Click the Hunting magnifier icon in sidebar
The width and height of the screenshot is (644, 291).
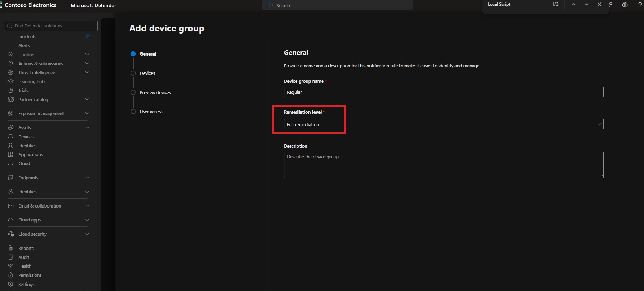tap(11, 55)
